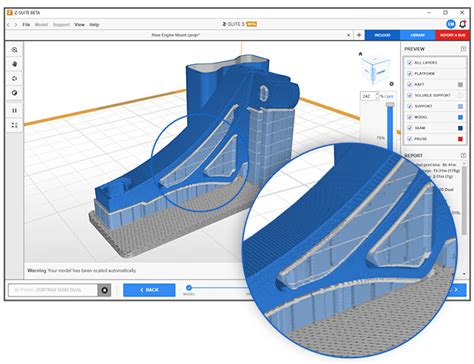The width and height of the screenshot is (474, 364).
Task: Open the View menu
Action: (79, 25)
